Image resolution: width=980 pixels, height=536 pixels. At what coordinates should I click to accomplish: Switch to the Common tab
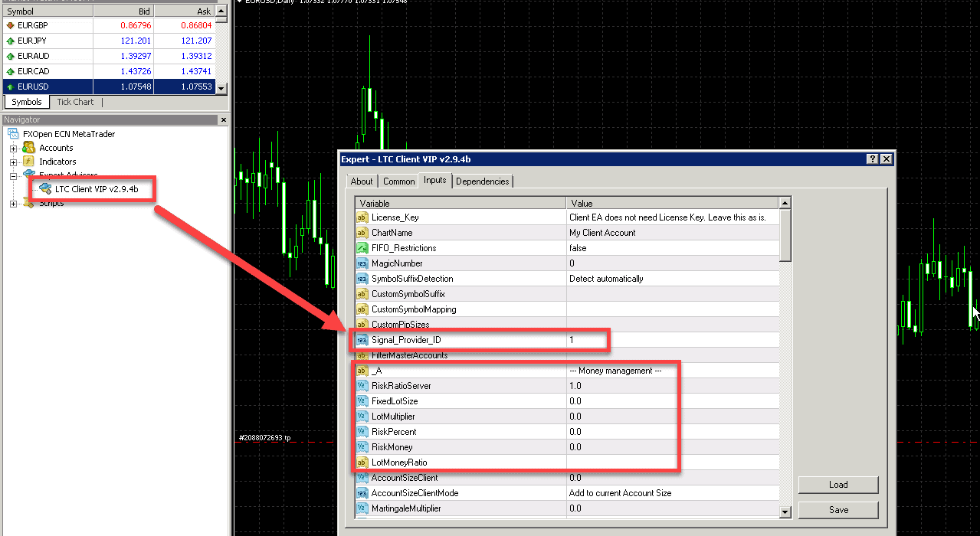point(398,181)
